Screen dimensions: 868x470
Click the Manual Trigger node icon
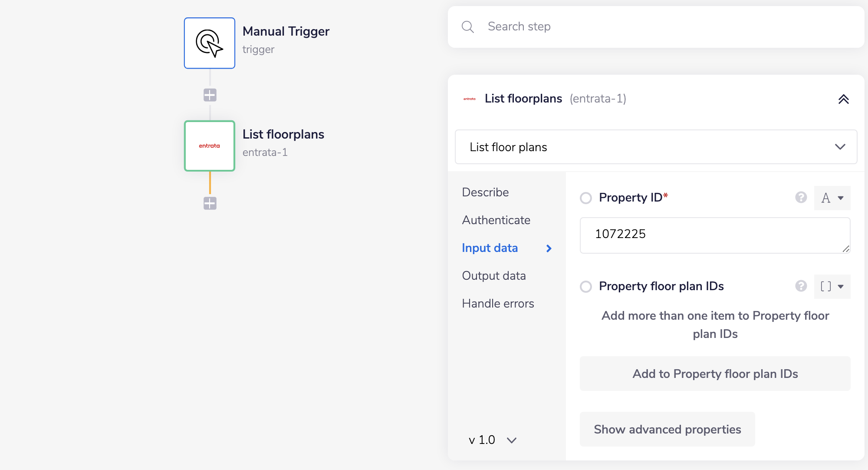pos(210,43)
